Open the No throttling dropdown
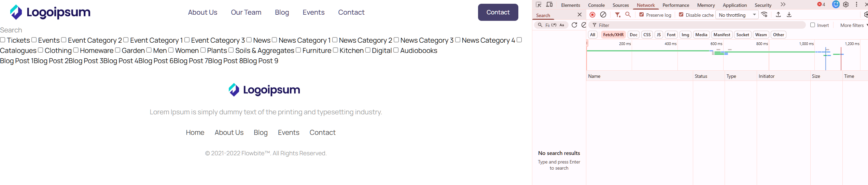This screenshot has width=868, height=185. coord(737,15)
